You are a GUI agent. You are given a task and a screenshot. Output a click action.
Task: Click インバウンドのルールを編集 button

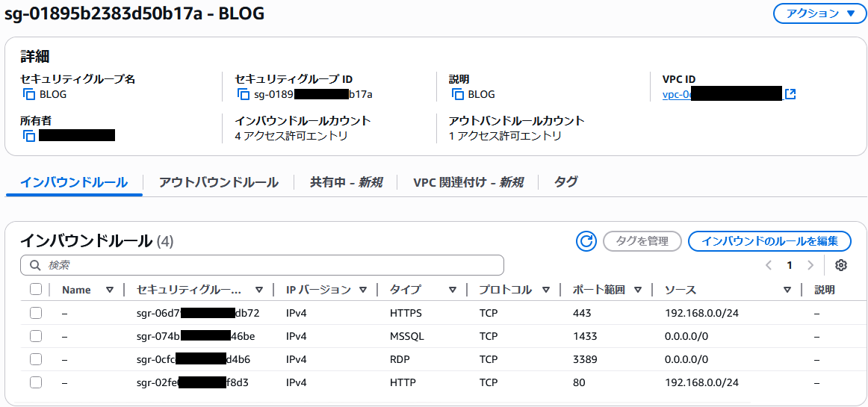769,241
